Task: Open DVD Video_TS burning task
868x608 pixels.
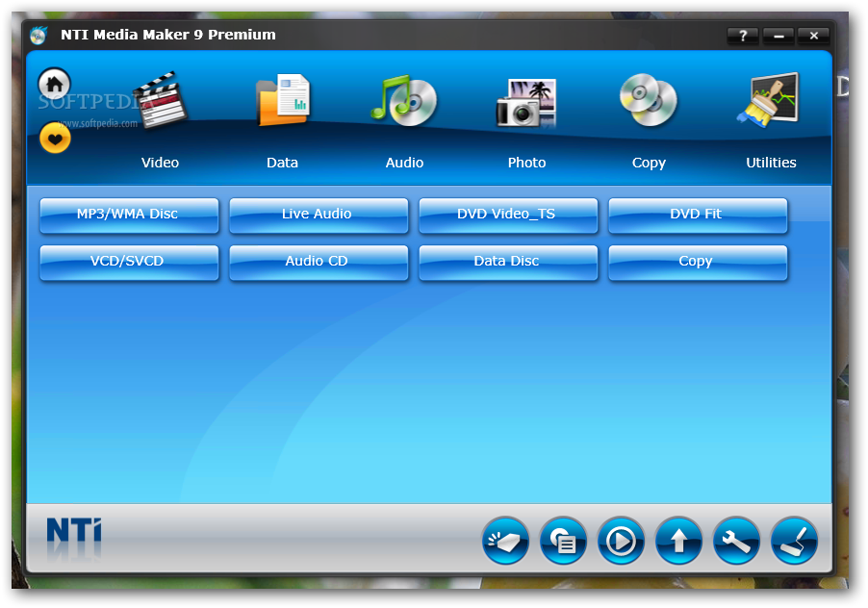Action: click(x=508, y=215)
